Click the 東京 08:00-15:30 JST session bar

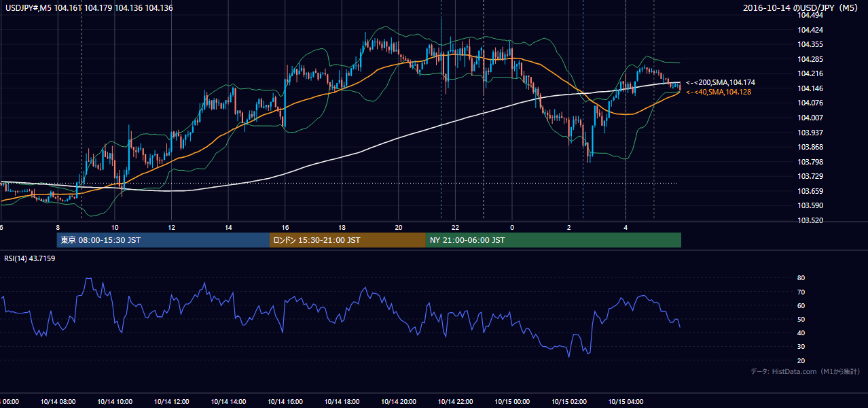pos(163,240)
